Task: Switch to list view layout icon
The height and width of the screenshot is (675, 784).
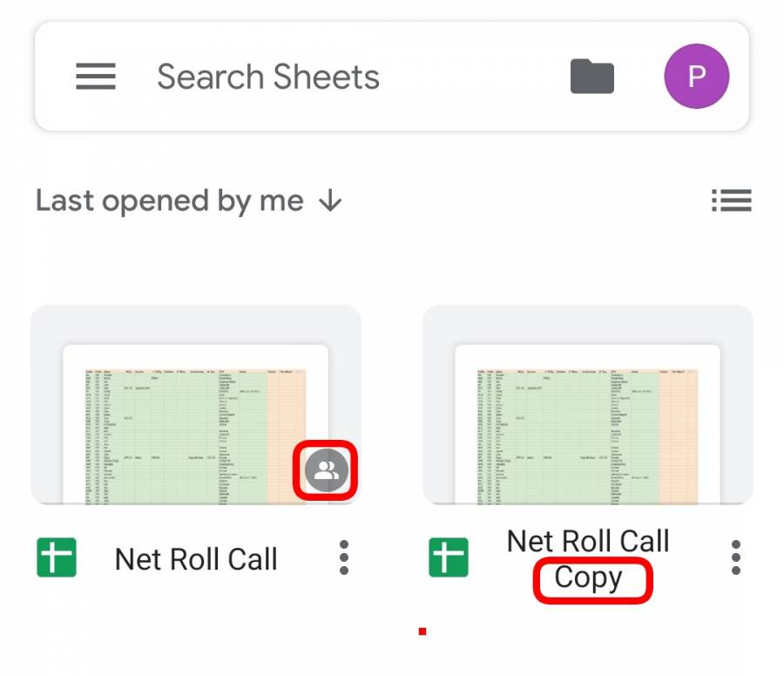Action: pos(732,200)
